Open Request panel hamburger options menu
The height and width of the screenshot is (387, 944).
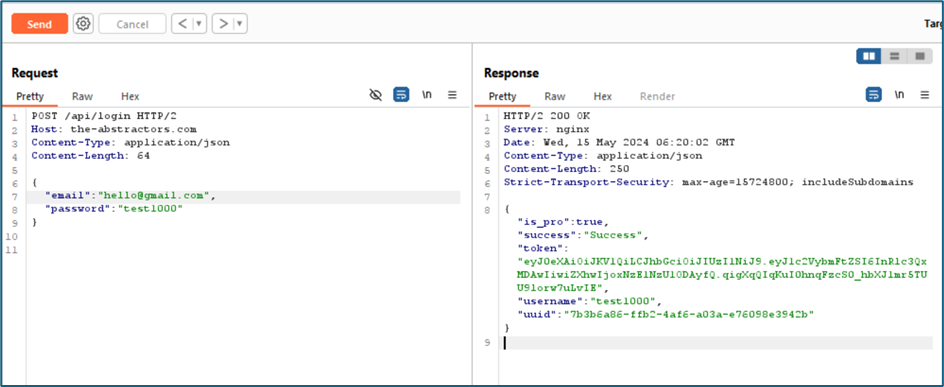click(x=452, y=95)
